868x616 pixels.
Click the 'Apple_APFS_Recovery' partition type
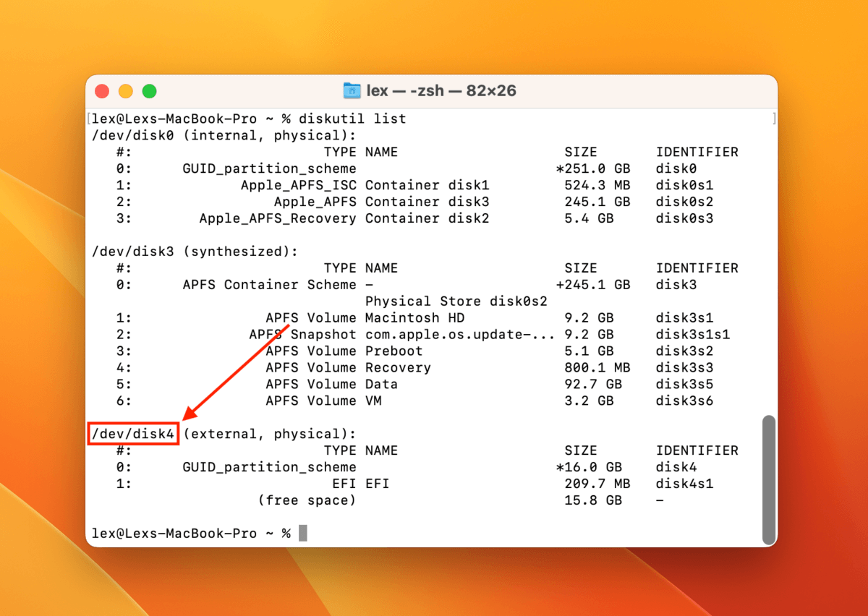tap(278, 218)
